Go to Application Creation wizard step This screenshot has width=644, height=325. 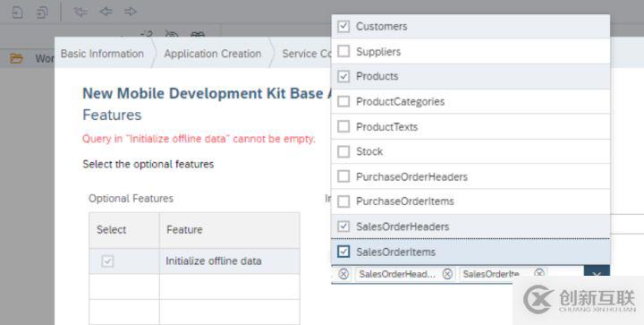point(213,54)
